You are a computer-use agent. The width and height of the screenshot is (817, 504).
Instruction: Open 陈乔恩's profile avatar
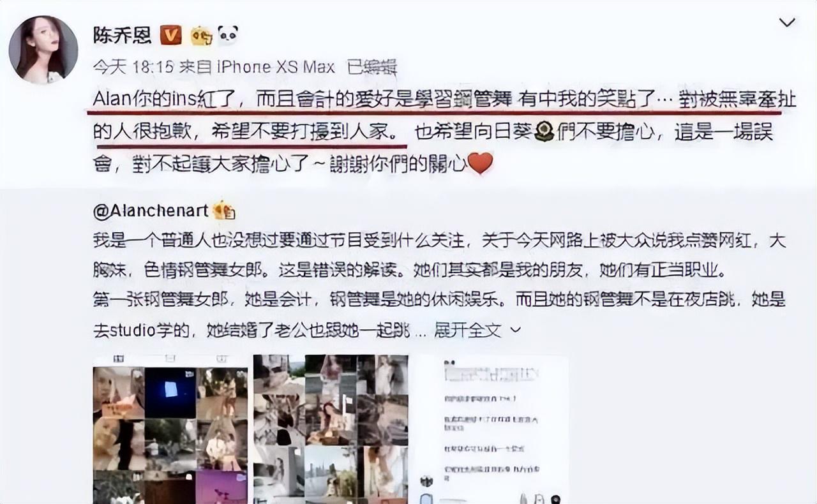click(43, 50)
